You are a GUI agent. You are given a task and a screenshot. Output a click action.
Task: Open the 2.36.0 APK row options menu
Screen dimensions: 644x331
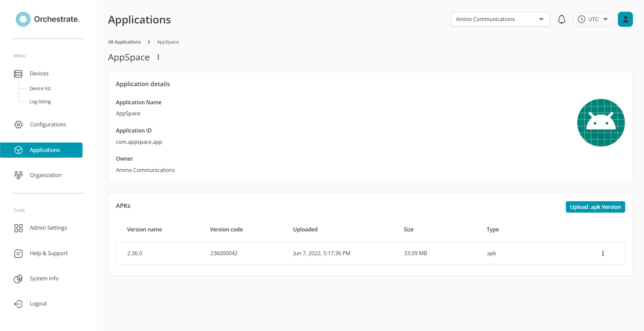pyautogui.click(x=603, y=254)
